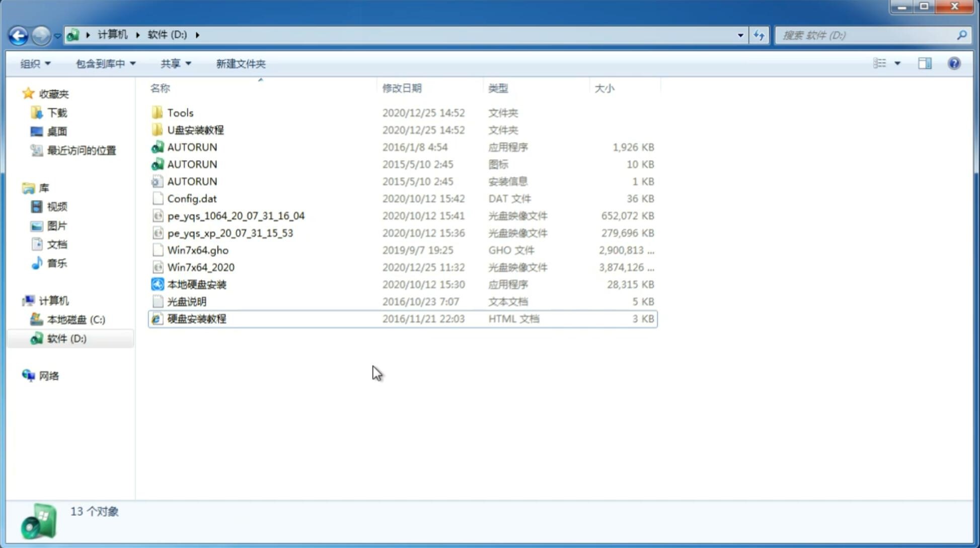The image size is (980, 548).
Task: Open pe_yqs_1064 disc image file
Action: point(236,215)
